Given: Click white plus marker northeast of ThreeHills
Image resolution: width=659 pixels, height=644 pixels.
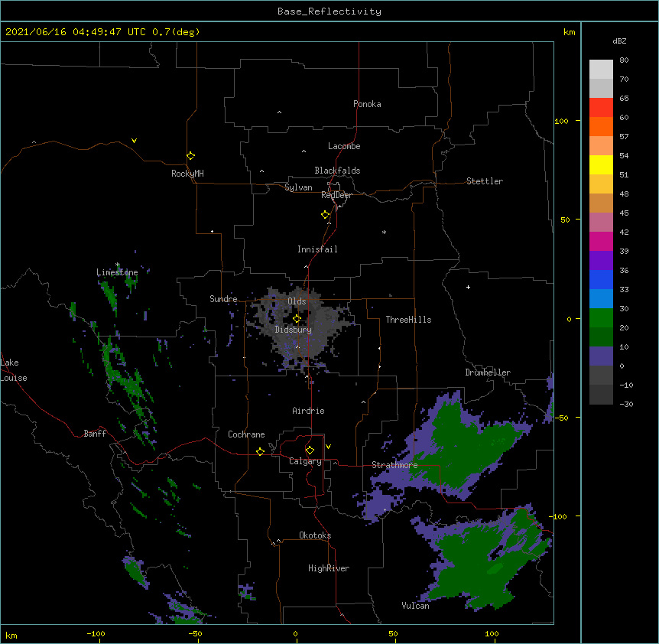Looking at the screenshot, I should click(x=468, y=287).
